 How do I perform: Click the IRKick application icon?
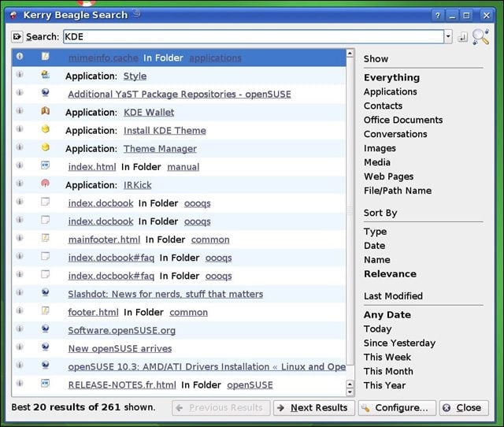pyautogui.click(x=46, y=184)
